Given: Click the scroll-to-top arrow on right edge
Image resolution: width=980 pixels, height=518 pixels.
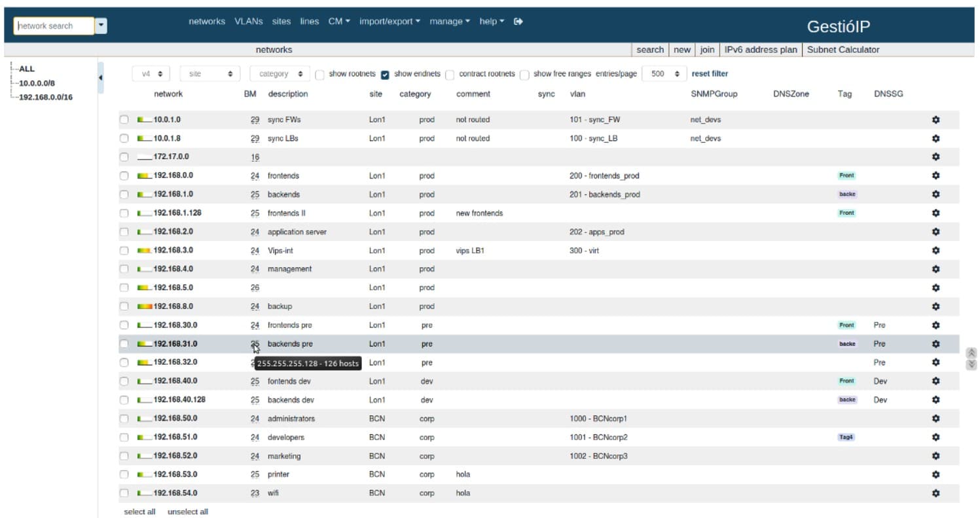Looking at the screenshot, I should pyautogui.click(x=971, y=352).
